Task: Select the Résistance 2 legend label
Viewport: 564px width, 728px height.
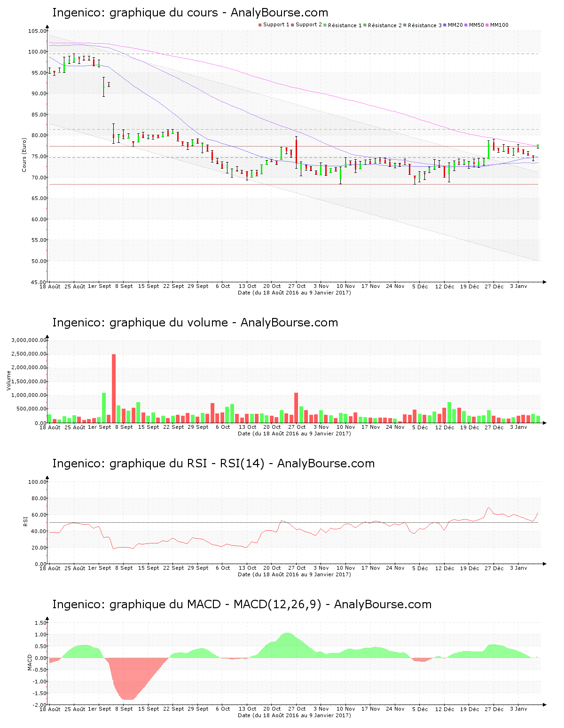Action: click(385, 25)
